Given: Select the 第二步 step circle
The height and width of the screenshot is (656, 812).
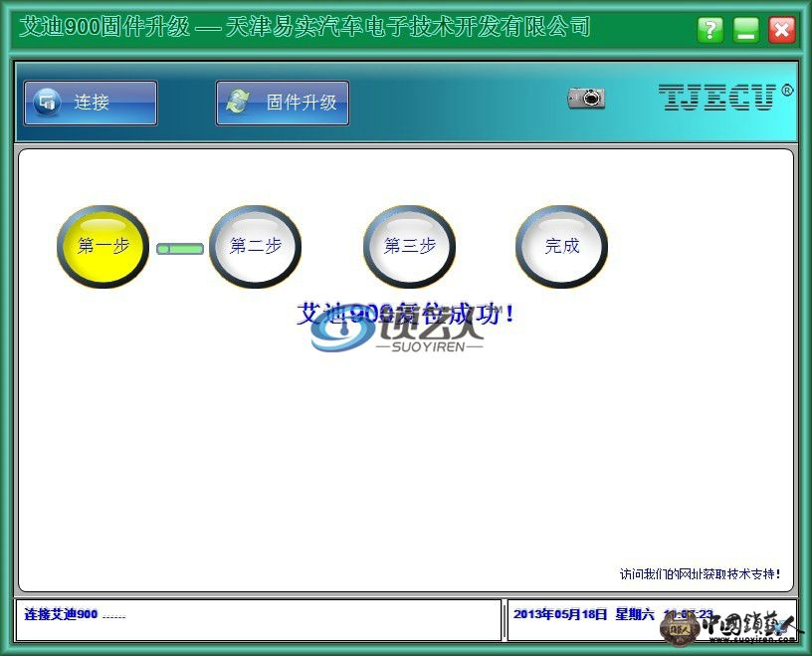Looking at the screenshot, I should click(x=256, y=247).
